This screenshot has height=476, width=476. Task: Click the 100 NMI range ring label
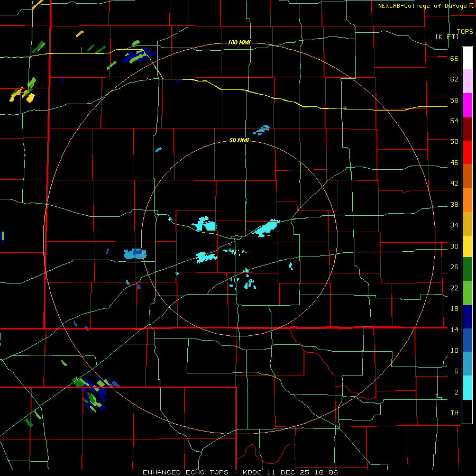click(x=239, y=42)
